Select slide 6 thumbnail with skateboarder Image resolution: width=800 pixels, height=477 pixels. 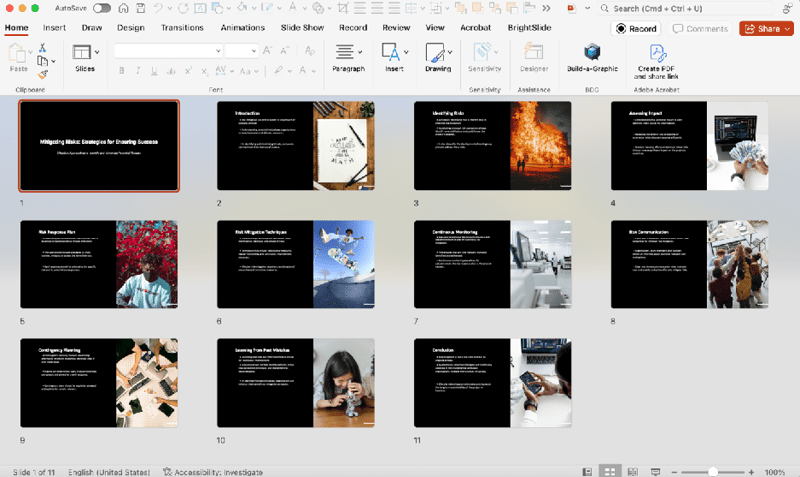pyautogui.click(x=295, y=264)
